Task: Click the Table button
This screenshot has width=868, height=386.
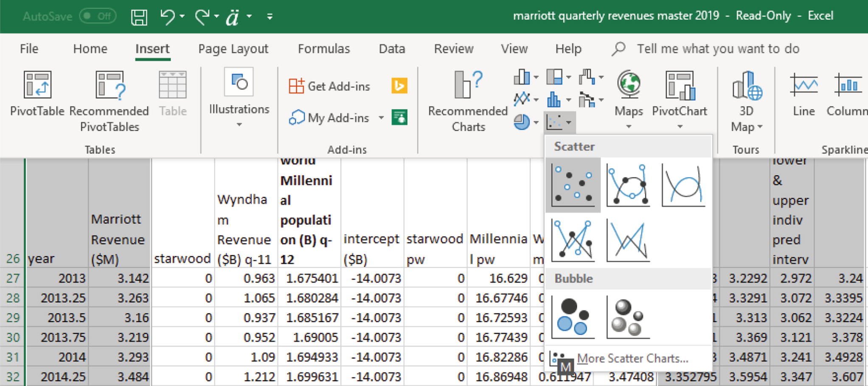Action: pos(173,94)
